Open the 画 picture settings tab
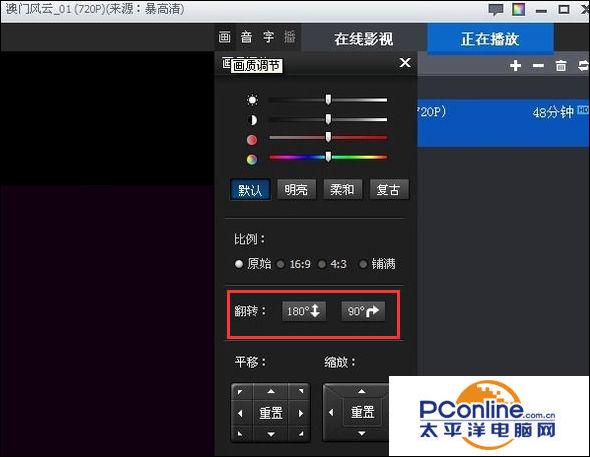Image resolution: width=590 pixels, height=457 pixels. tap(225, 37)
